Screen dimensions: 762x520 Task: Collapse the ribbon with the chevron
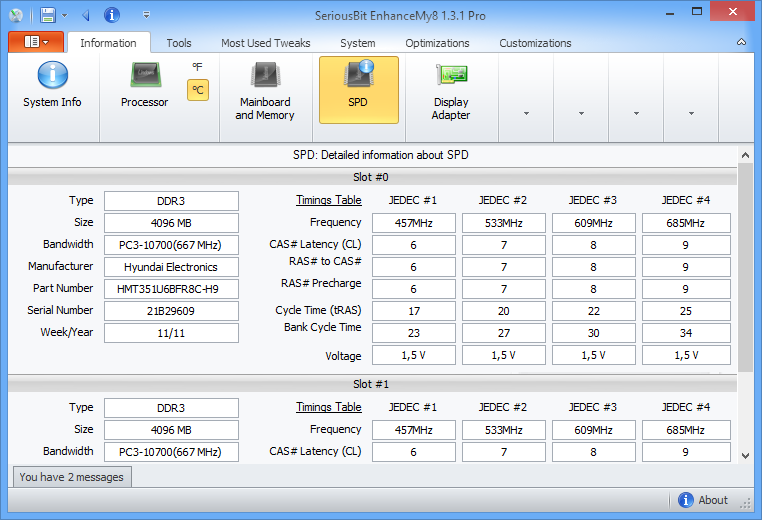(741, 42)
